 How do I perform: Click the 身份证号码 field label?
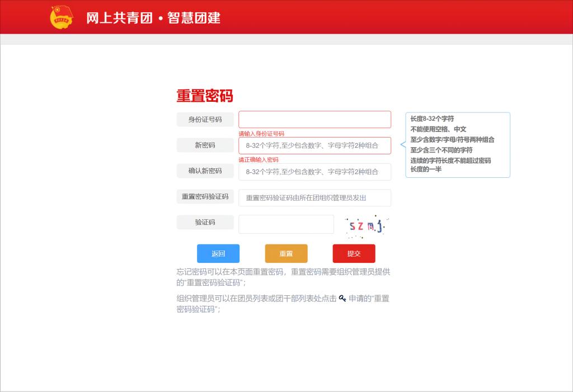(205, 120)
